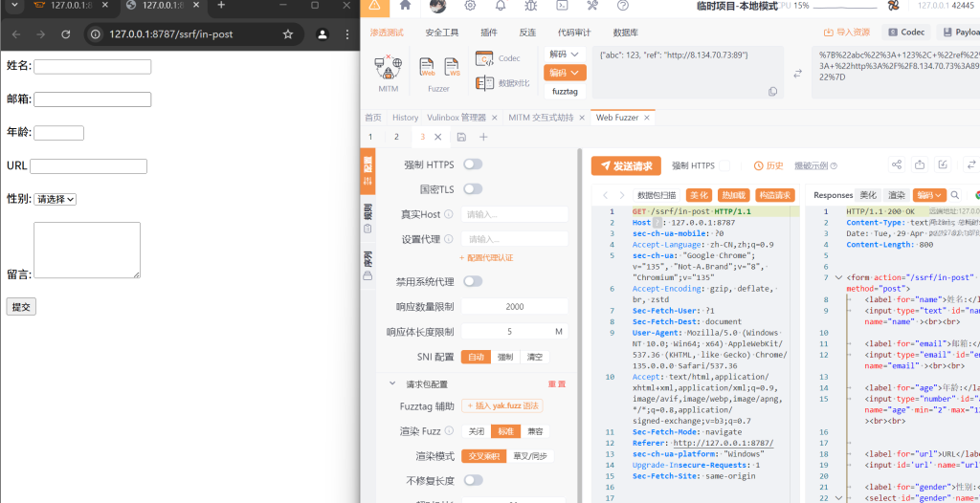The height and width of the screenshot is (503, 980).
Task: Collapse the 请求包配置 section
Action: pos(392,383)
